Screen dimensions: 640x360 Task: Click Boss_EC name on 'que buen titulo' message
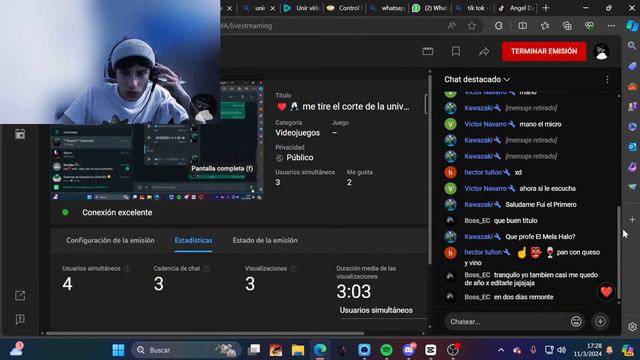[477, 220]
